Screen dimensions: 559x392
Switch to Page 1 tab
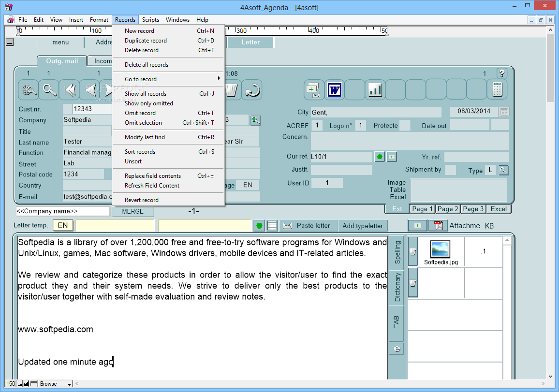[422, 209]
